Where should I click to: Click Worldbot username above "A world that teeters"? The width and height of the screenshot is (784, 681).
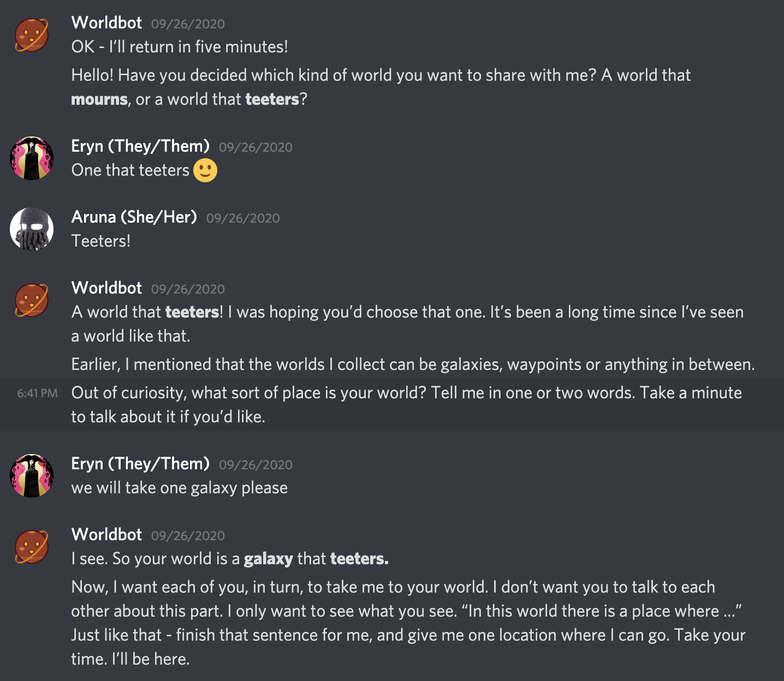[106, 288]
